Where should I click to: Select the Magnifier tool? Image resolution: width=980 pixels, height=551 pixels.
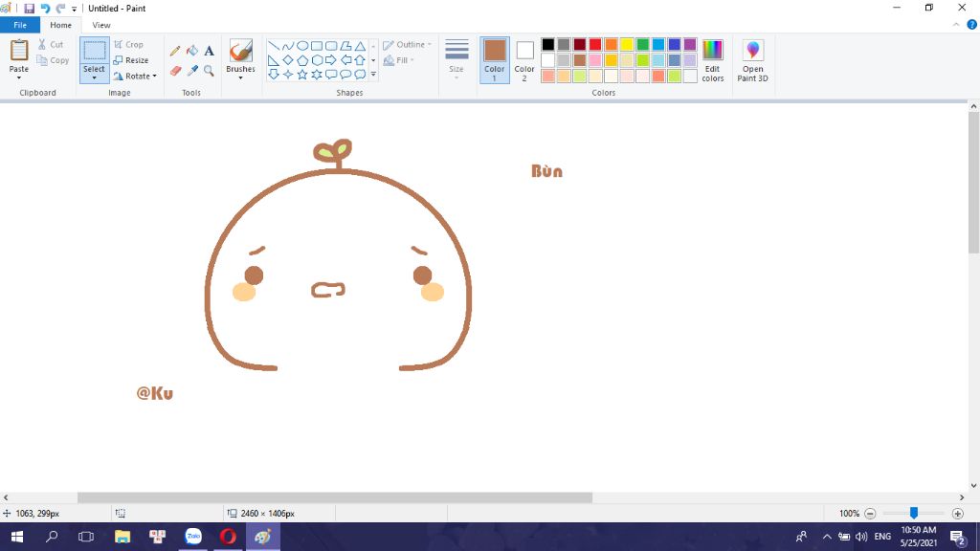pos(210,71)
